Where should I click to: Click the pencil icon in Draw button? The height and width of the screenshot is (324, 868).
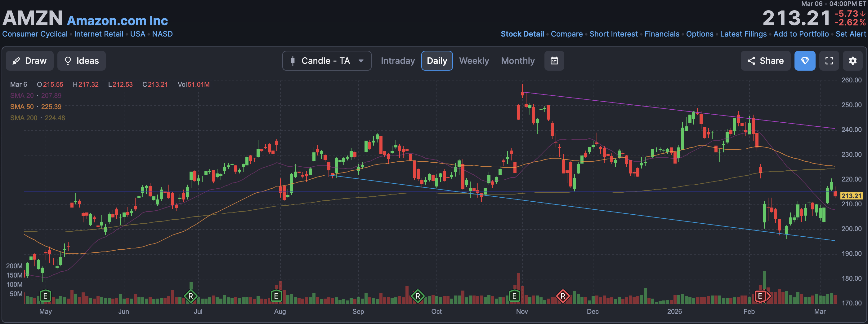point(16,61)
